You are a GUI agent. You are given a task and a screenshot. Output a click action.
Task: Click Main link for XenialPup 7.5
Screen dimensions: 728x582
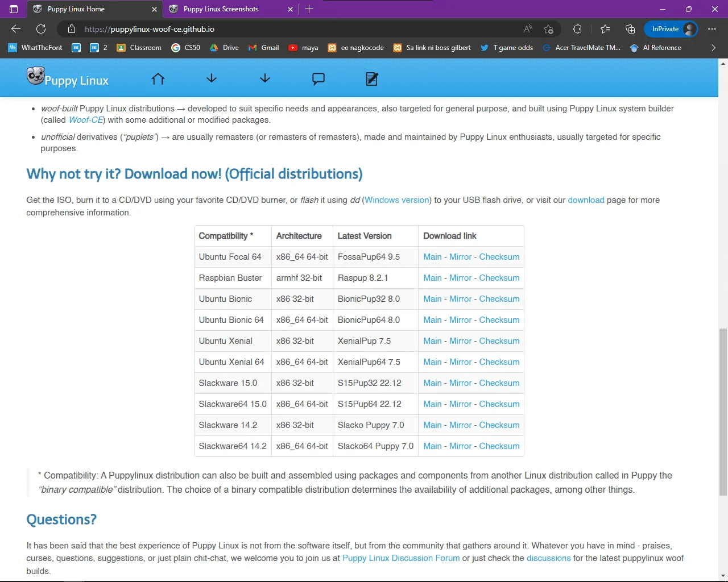coord(432,341)
